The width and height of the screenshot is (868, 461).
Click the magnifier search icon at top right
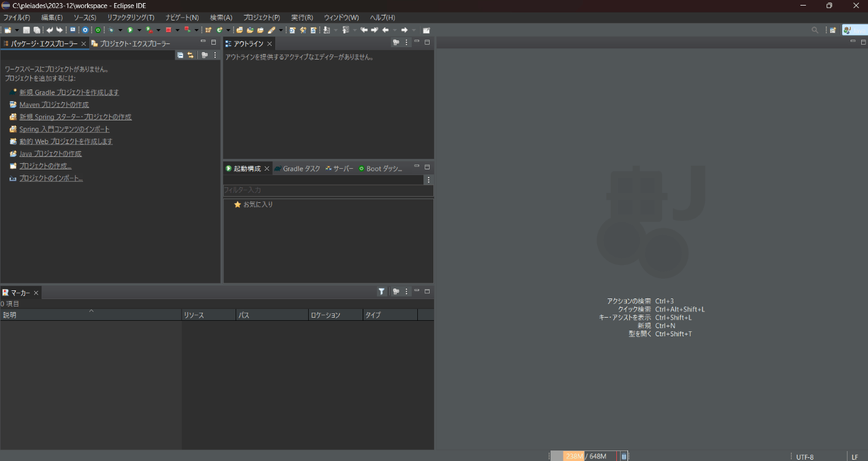(x=815, y=30)
